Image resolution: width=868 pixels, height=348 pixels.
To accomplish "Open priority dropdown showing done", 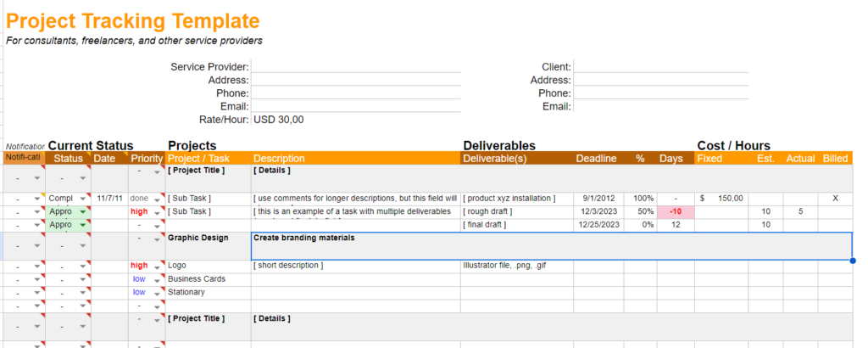I will [x=156, y=199].
